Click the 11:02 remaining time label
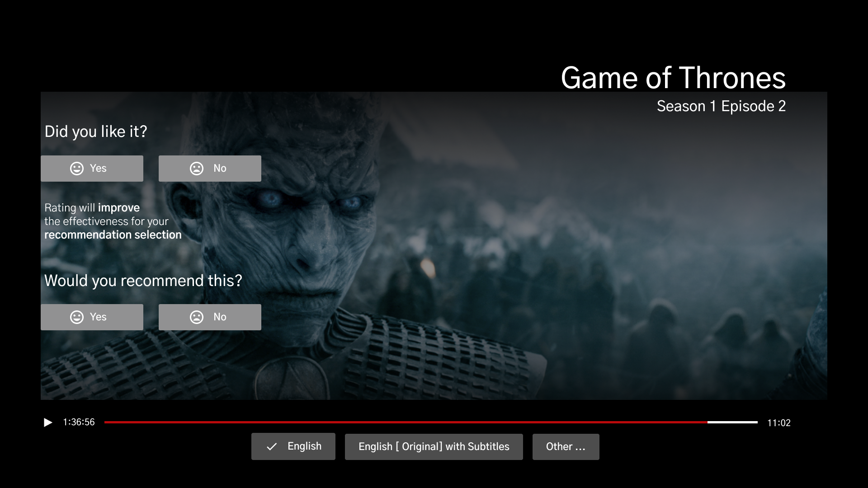 778,423
